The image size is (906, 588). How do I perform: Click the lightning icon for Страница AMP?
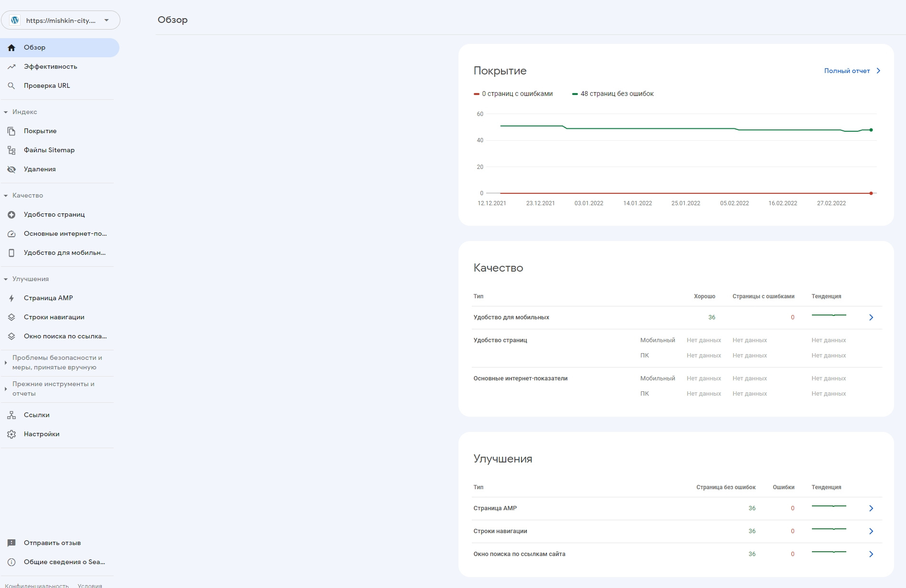[11, 298]
